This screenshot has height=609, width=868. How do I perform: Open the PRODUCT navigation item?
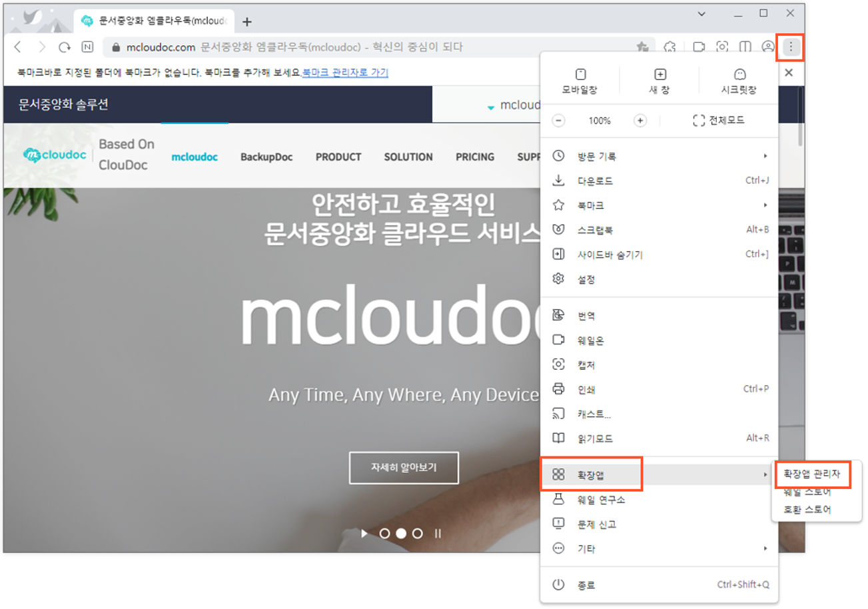[x=338, y=157]
